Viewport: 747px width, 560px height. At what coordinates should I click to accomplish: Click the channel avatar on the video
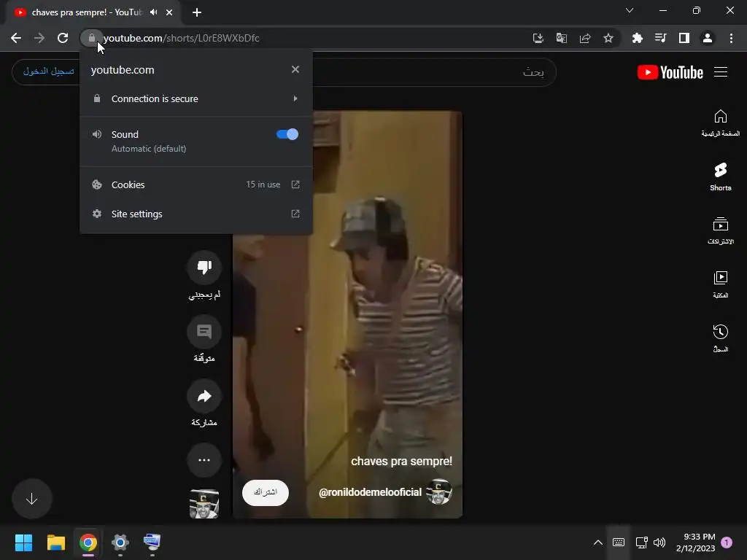(438, 492)
